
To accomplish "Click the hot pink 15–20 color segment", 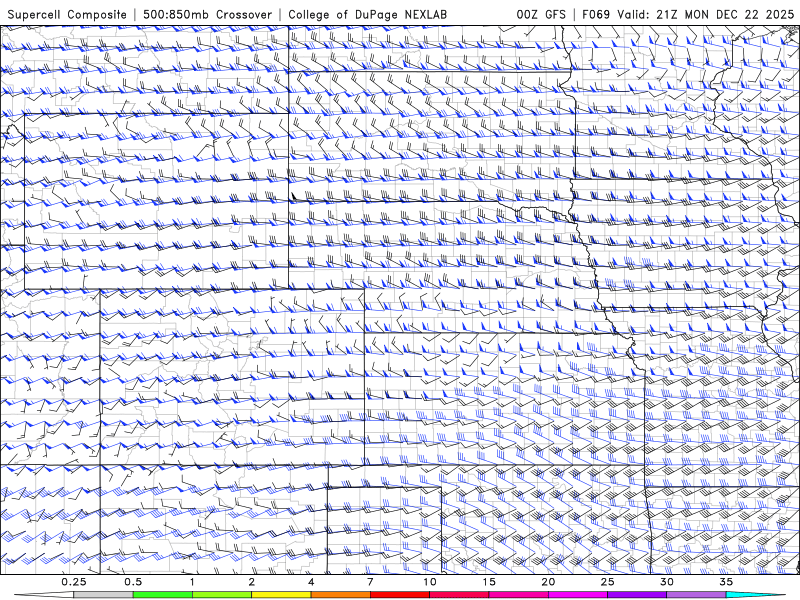I will [518, 595].
